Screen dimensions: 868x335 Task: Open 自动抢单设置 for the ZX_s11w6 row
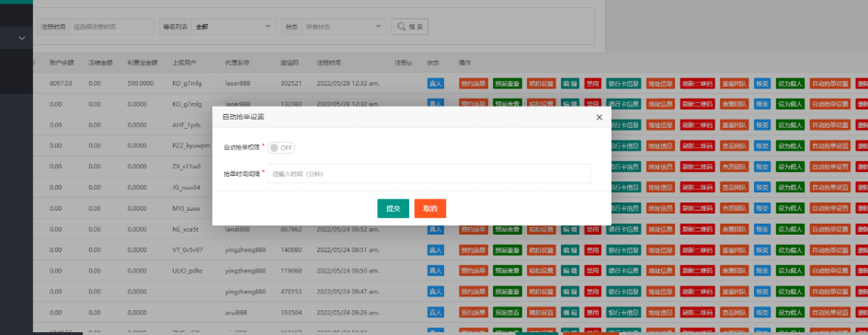[829, 166]
